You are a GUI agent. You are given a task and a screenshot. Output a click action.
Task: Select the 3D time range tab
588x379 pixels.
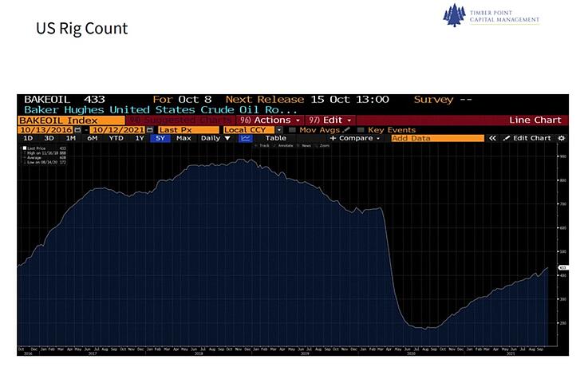49,138
